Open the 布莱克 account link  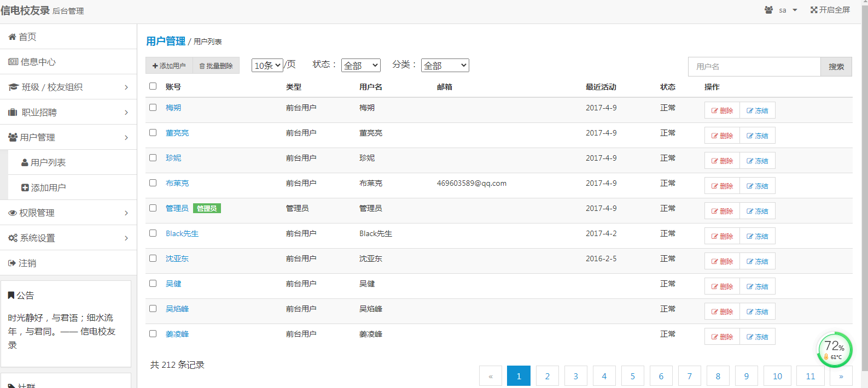(x=177, y=183)
